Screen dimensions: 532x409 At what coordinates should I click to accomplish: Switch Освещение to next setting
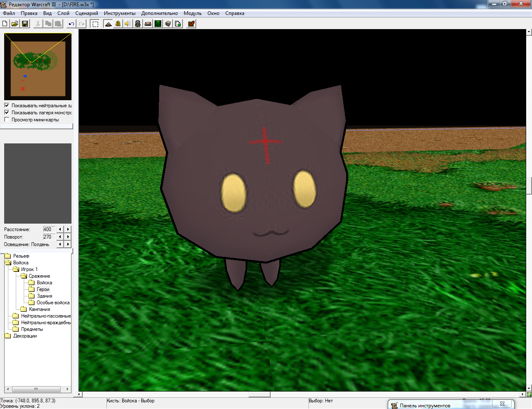pyautogui.click(x=68, y=244)
